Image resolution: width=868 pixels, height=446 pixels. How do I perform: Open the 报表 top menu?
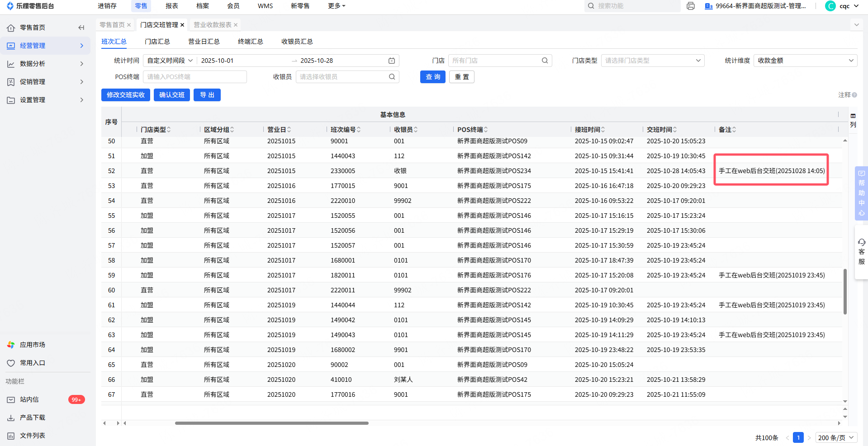pyautogui.click(x=171, y=6)
